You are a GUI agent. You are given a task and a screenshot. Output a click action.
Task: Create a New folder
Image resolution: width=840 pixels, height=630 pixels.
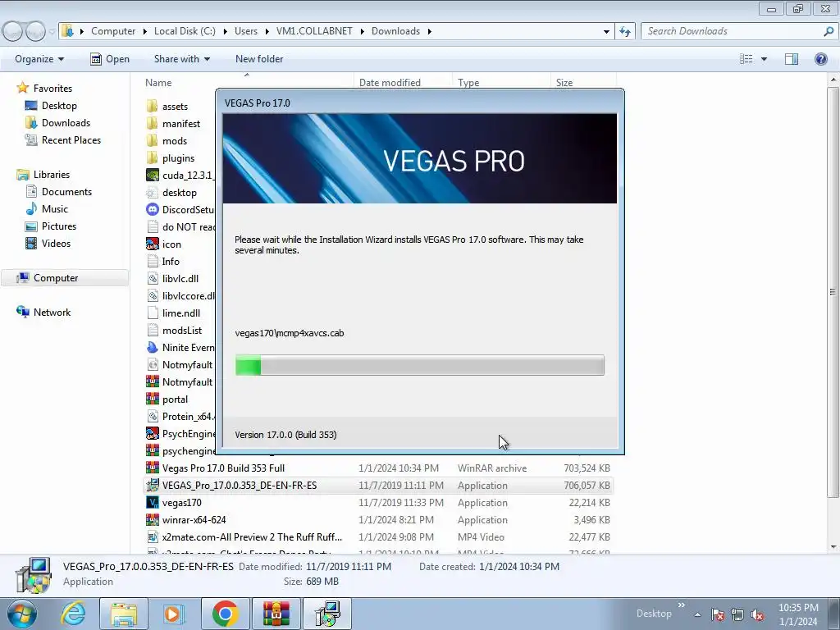point(259,59)
